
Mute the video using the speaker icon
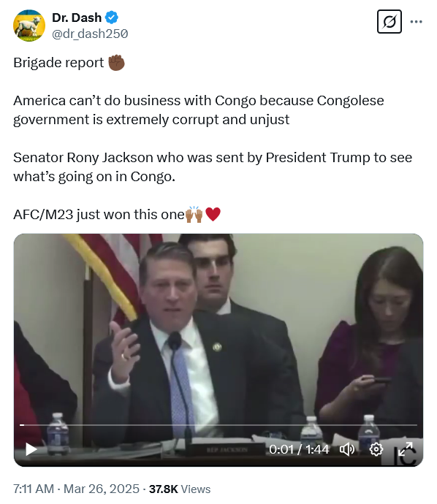[347, 449]
